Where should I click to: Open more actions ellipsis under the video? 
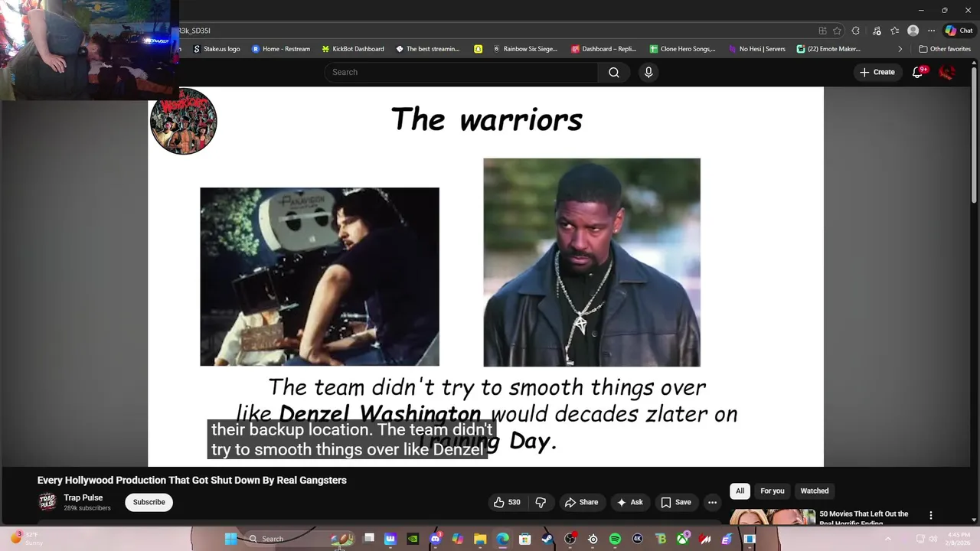(712, 502)
